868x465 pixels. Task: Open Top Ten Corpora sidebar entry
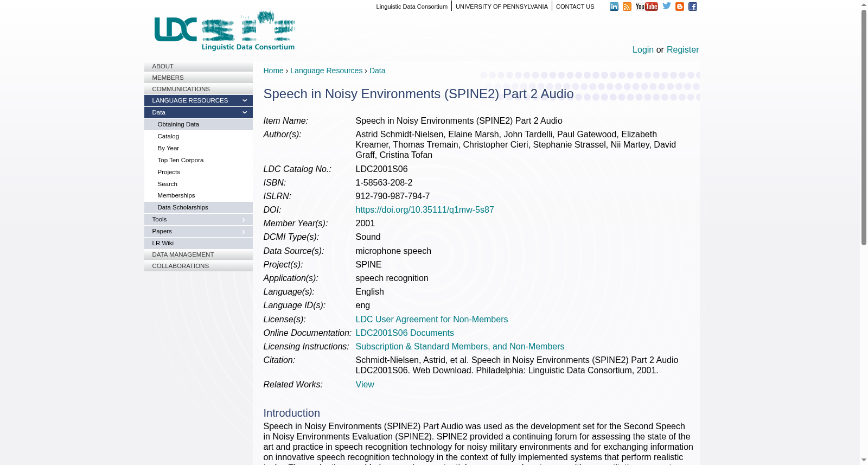click(199, 160)
